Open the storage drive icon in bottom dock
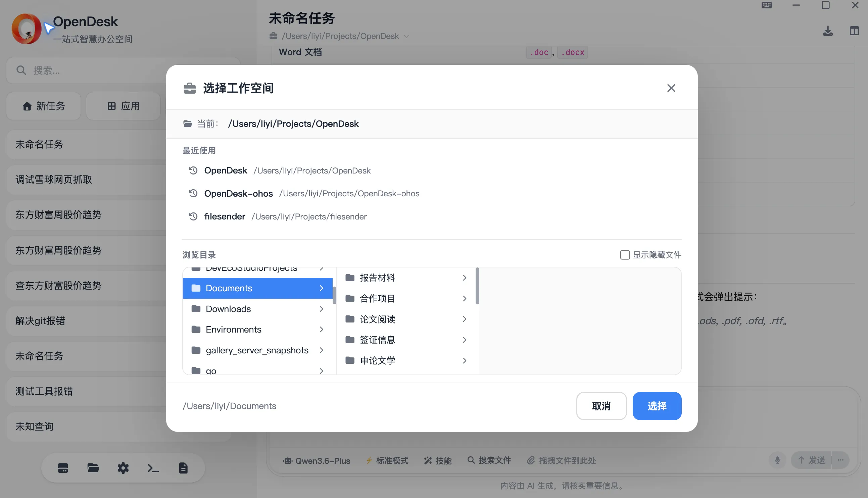The width and height of the screenshot is (868, 498). click(x=63, y=468)
